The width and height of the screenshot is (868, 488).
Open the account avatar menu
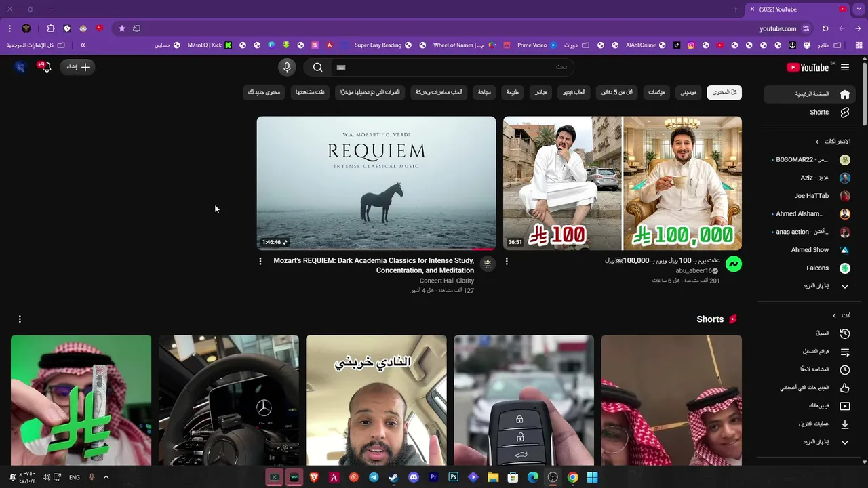click(20, 67)
